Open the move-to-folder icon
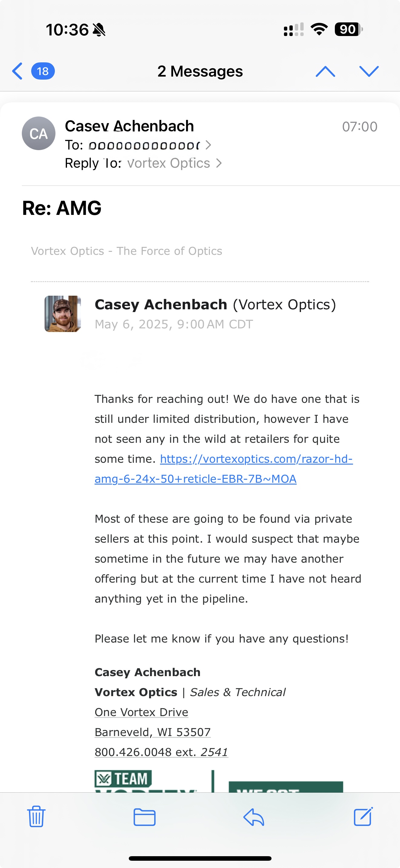400x868 pixels. click(144, 817)
